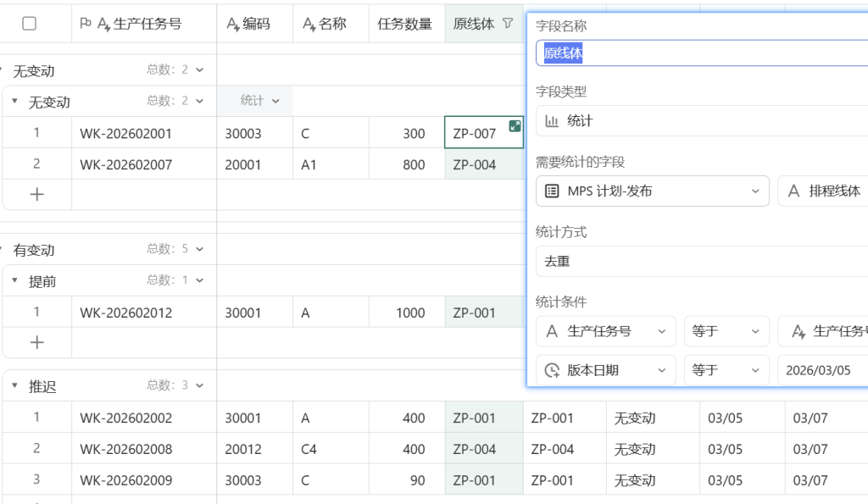Open 总数 dropdown of top 无变动 group
Image resolution: width=868 pixels, height=504 pixels.
[x=175, y=69]
